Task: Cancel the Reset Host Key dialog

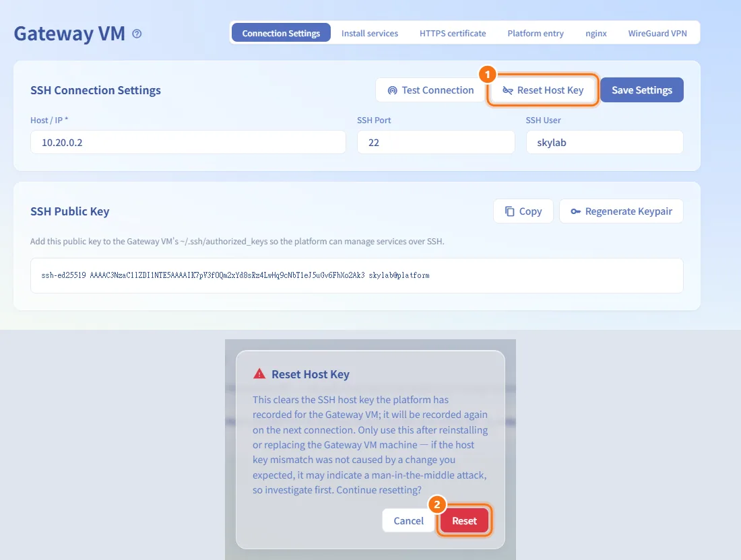Action: tap(408, 520)
